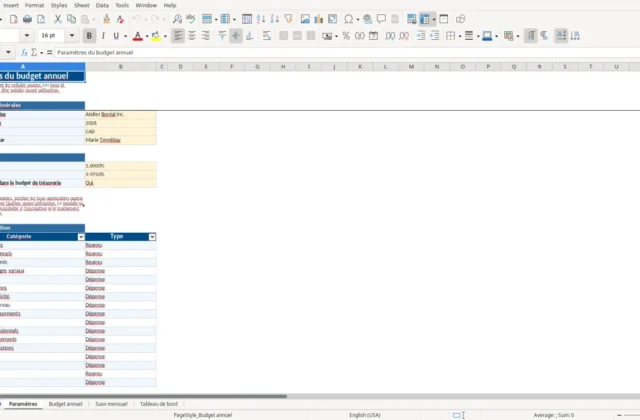Toggle Underline formatting
The width and height of the screenshot is (640, 420).
116,36
